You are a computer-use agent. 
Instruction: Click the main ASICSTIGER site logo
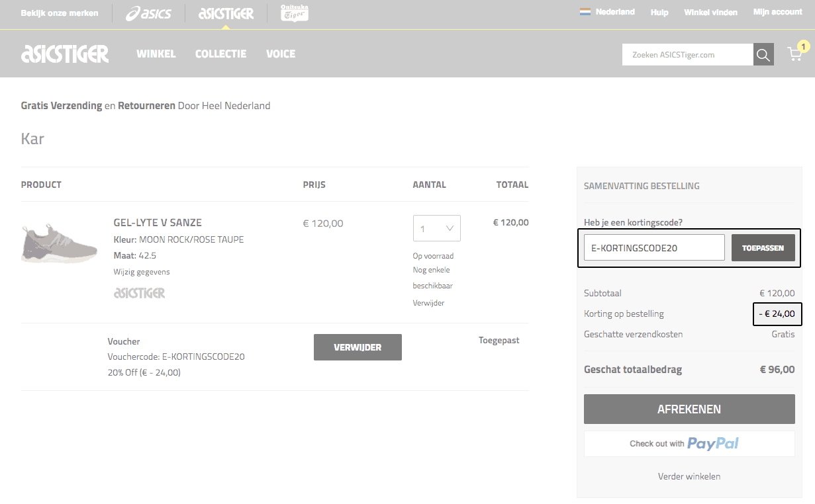coord(65,54)
